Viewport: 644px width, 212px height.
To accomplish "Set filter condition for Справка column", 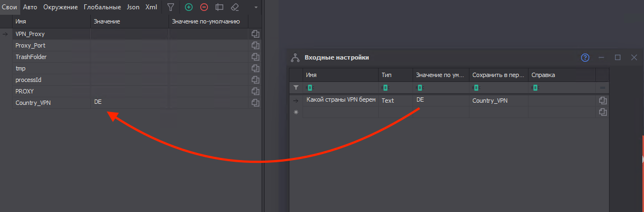I will pyautogui.click(x=535, y=87).
